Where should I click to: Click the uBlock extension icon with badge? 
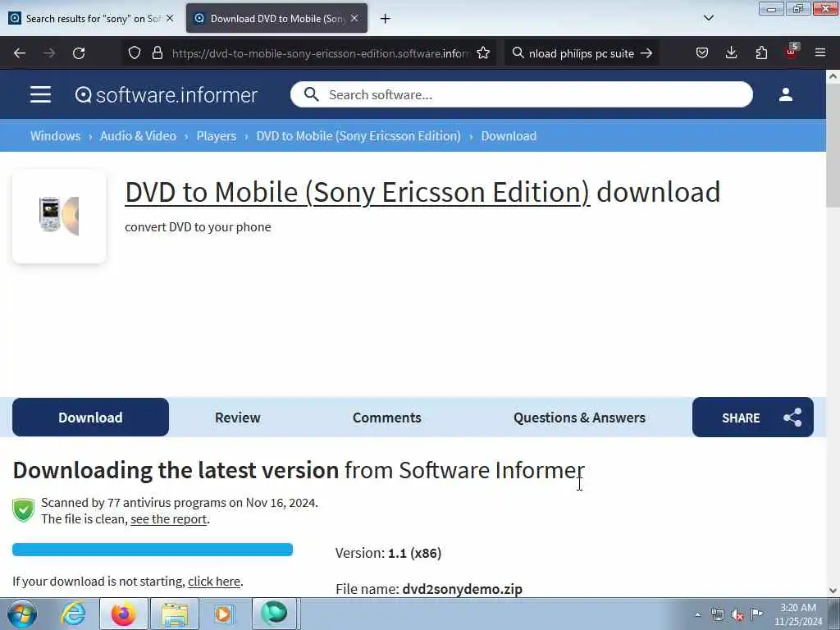[792, 52]
